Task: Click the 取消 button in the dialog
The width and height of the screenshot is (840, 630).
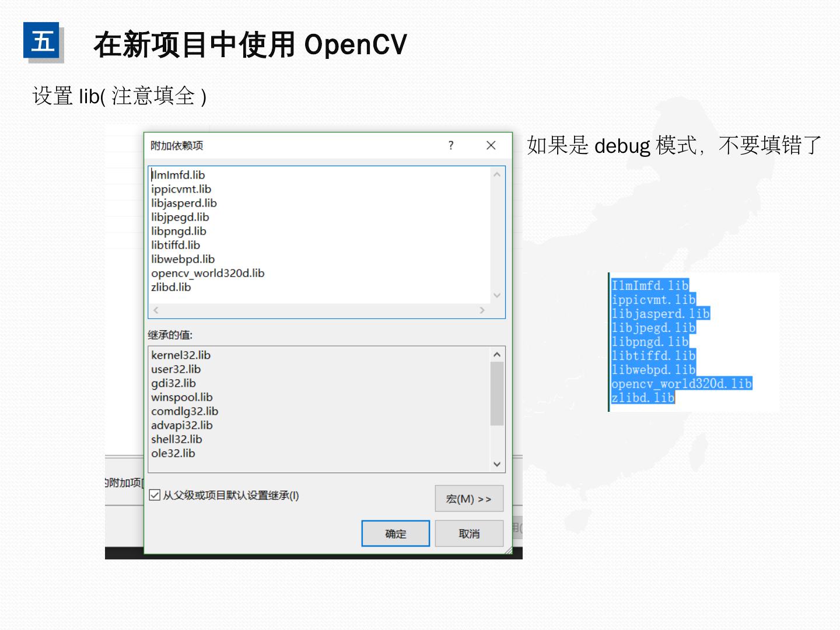Action: (x=469, y=533)
